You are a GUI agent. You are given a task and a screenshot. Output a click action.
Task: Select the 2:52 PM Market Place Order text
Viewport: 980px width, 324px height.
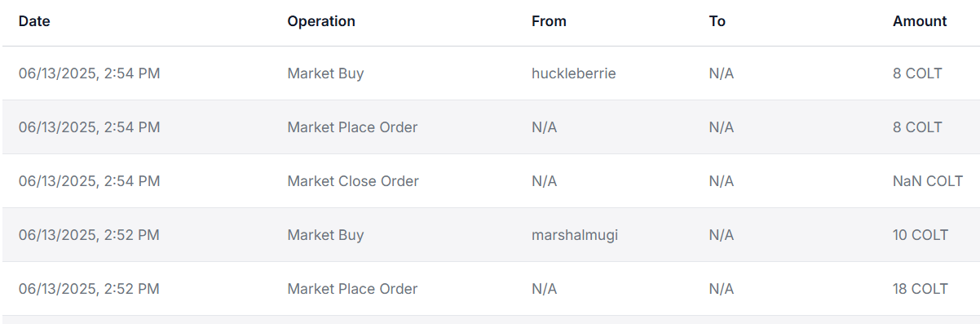pos(352,289)
